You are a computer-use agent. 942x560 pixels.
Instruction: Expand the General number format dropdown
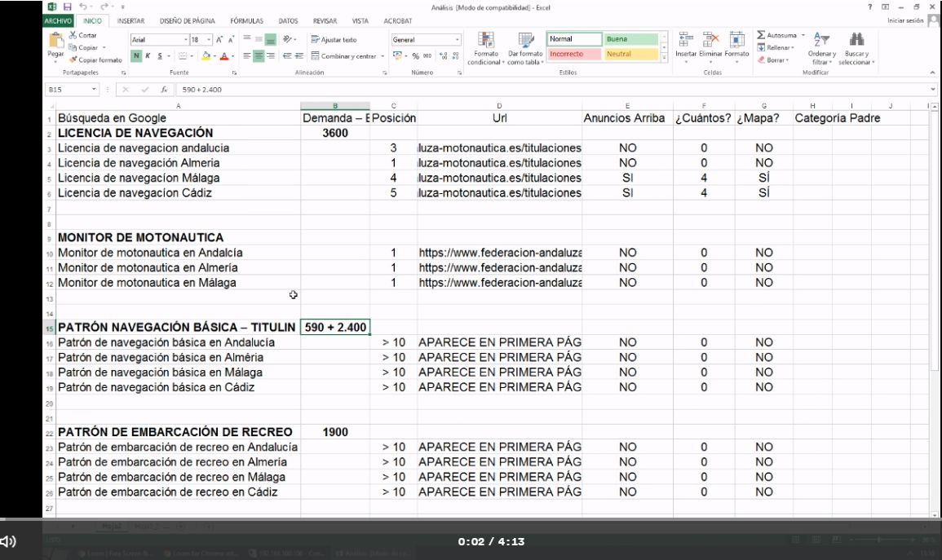[458, 39]
